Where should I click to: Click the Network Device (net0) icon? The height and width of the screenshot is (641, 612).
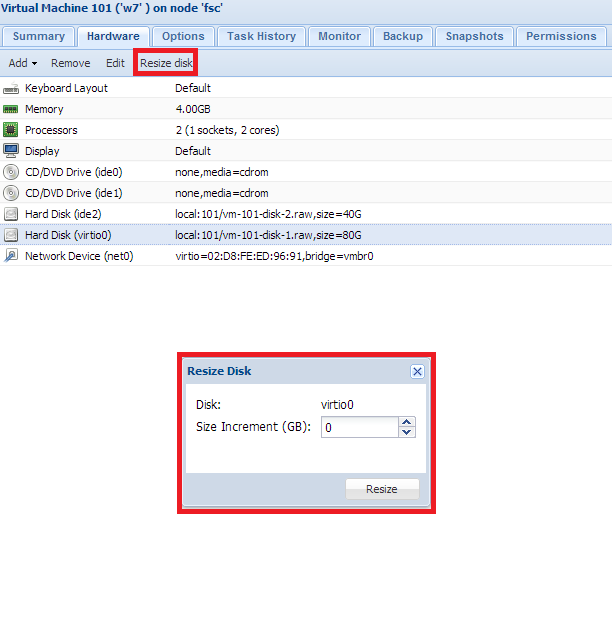pyautogui.click(x=11, y=256)
